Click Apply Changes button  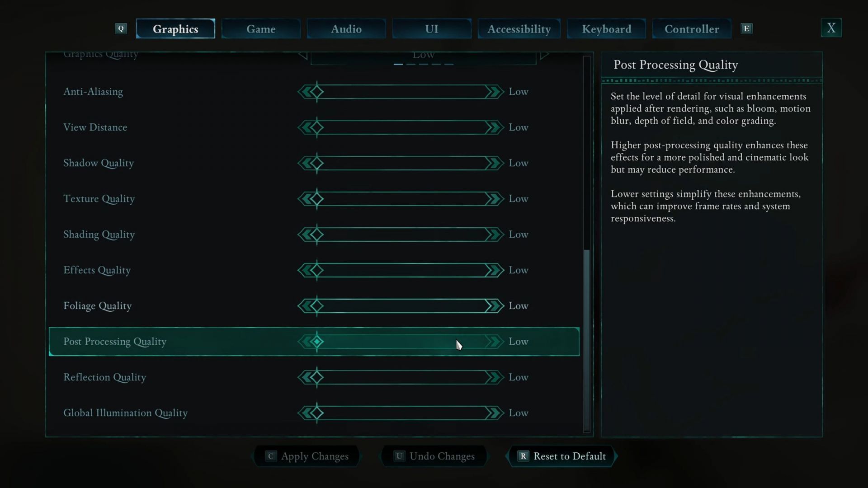[307, 456]
